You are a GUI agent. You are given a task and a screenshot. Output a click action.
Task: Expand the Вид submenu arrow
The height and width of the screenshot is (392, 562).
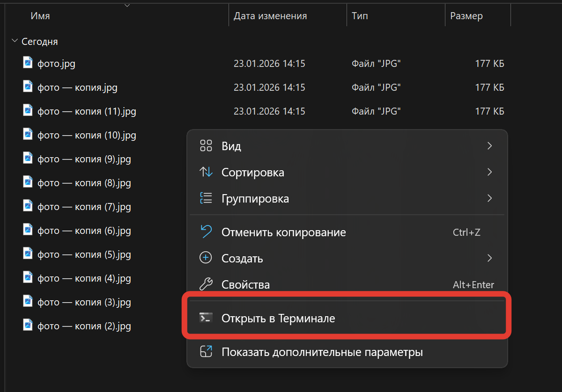[x=489, y=146]
